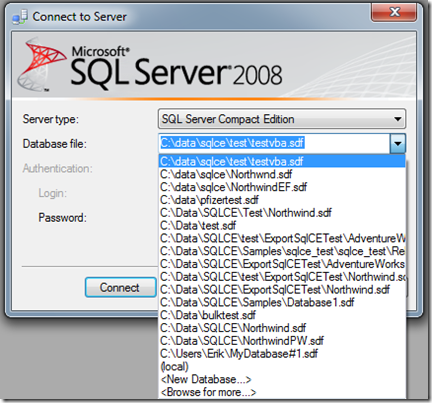Viewport: 432px width, 403px height.
Task: Select C:\Data\SQLCE\ExportSqlCETest\Northwind.sdf entry
Action: point(282,290)
